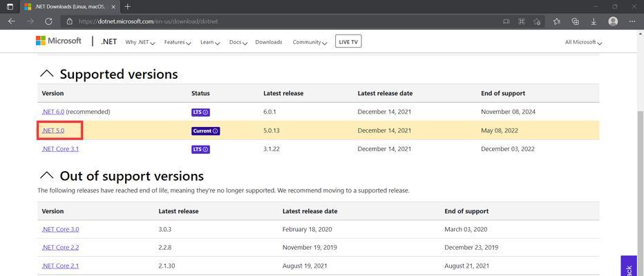Expand the Community menu
644x276 pixels.
tap(310, 42)
